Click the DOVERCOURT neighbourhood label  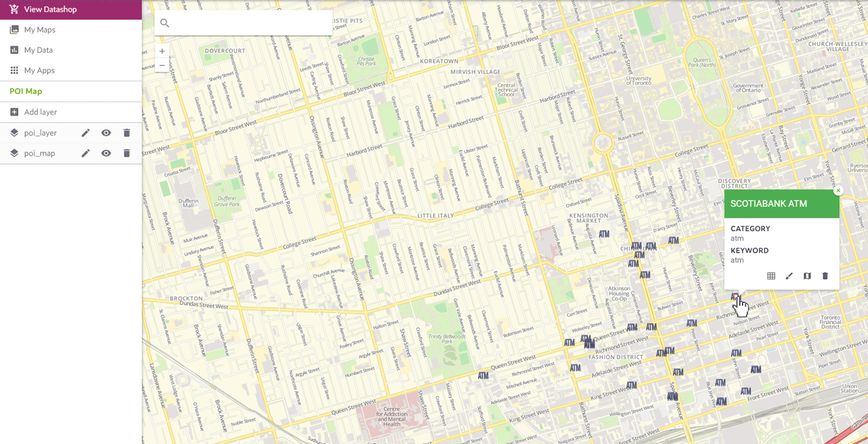tap(225, 51)
